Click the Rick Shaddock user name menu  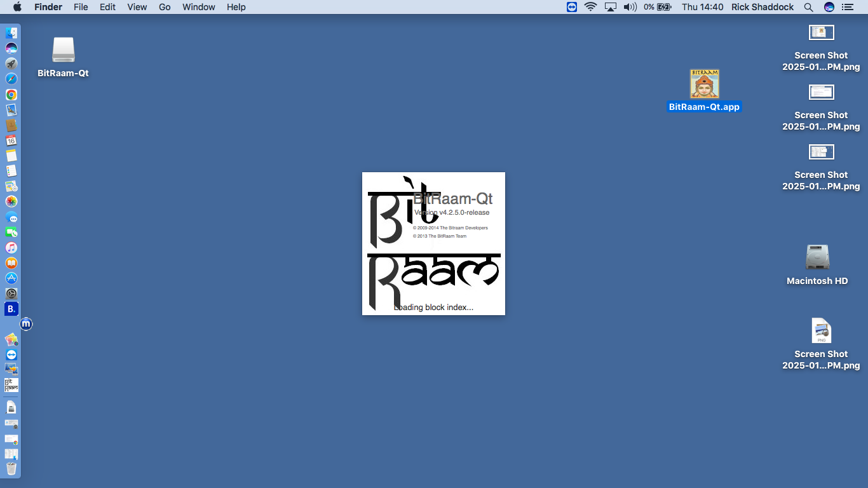(x=763, y=7)
